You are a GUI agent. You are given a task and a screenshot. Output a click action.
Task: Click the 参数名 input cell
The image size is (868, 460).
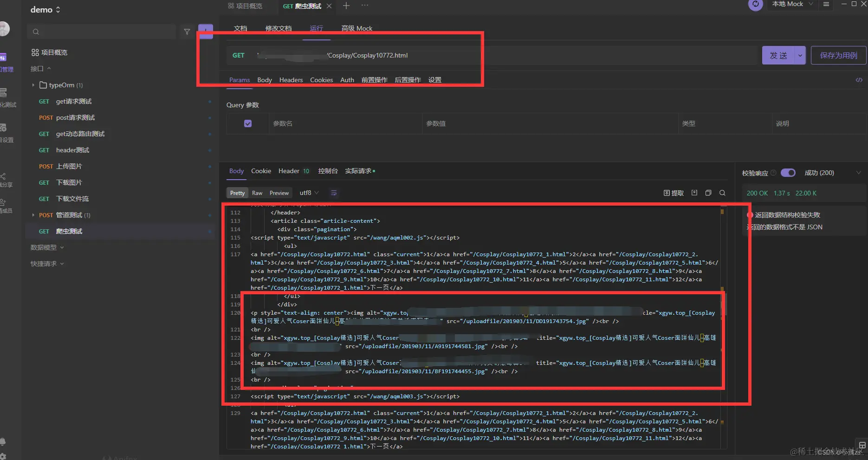coord(345,123)
